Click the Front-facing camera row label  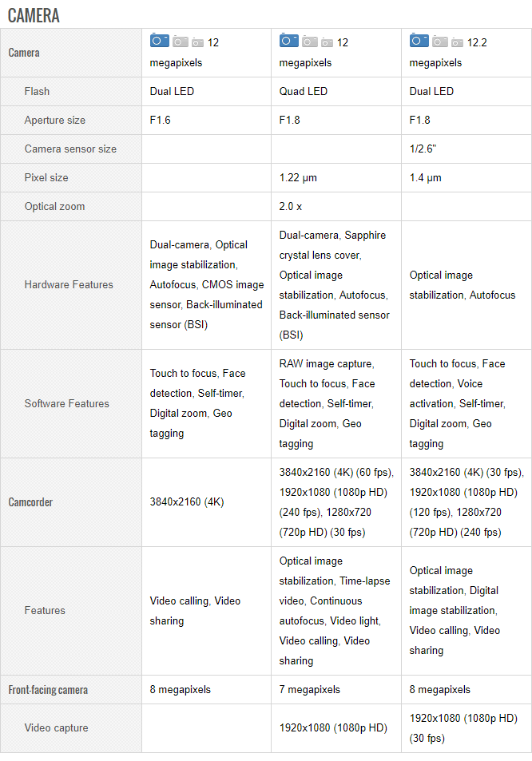[48, 689]
